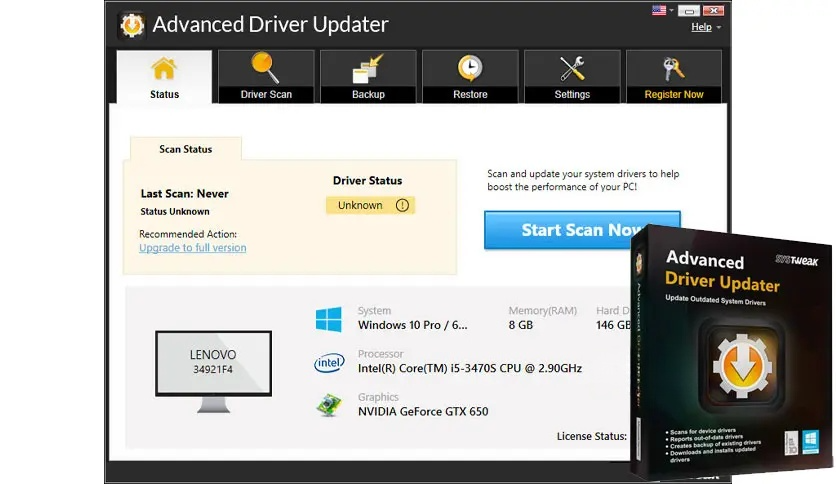The height and width of the screenshot is (484, 836).
Task: Click the Windows logo beside System info
Action: point(328,319)
